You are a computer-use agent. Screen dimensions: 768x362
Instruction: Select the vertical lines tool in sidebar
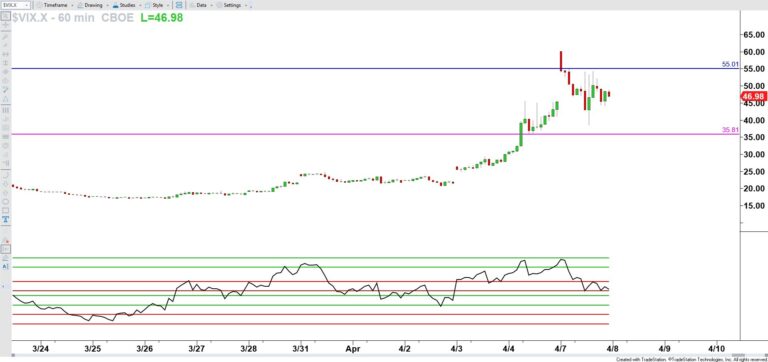tap(6, 111)
